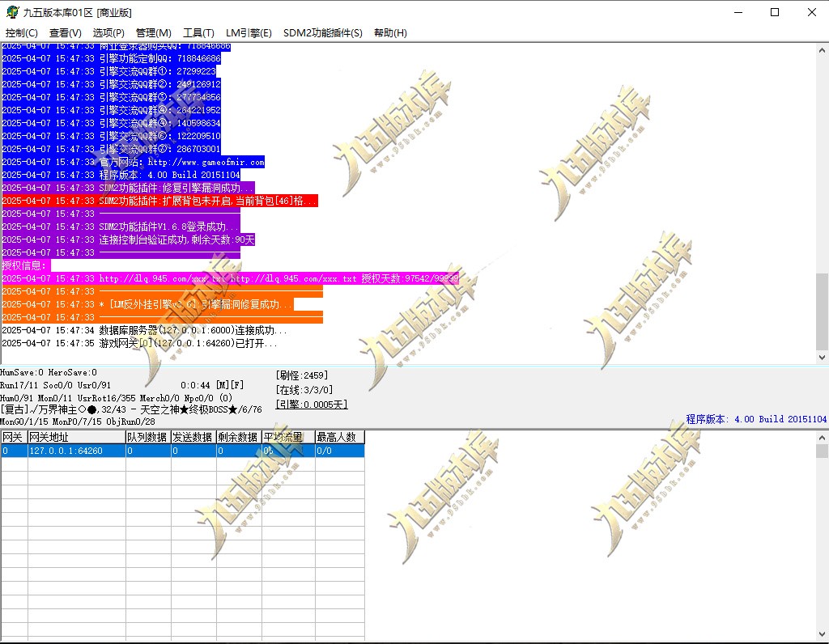The width and height of the screenshot is (829, 644).
Task: Click the 官方网站 gameofmir.com log line
Action: (133, 162)
